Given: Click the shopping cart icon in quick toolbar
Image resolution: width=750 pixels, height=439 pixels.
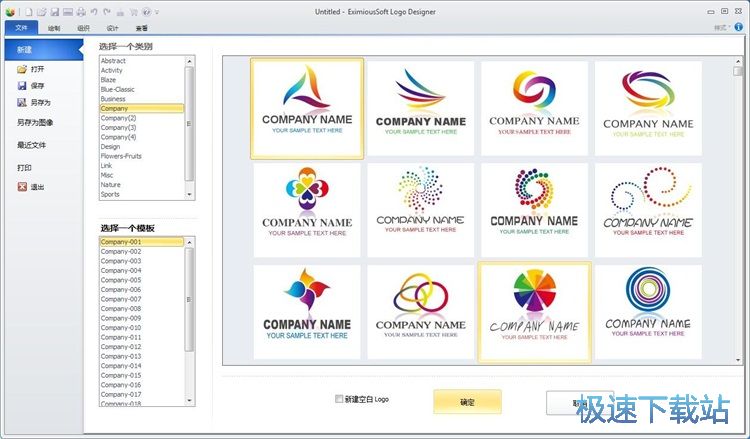Looking at the screenshot, I should (133, 12).
